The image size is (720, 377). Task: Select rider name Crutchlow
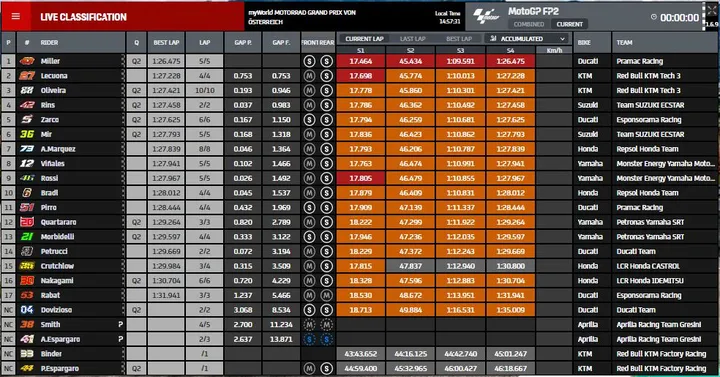click(57, 266)
